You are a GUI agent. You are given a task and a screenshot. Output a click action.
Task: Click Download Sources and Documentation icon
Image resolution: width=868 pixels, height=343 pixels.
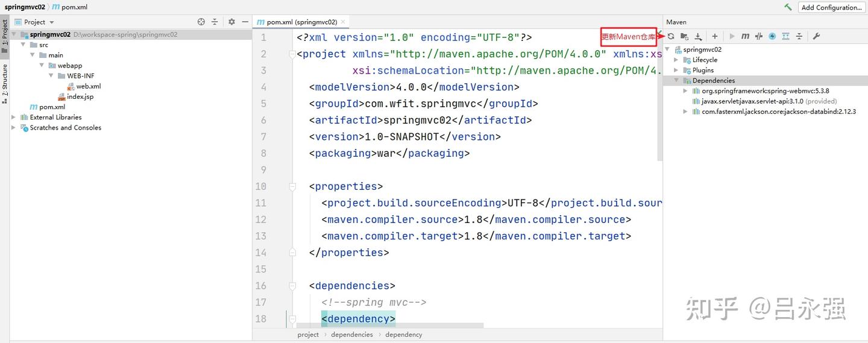coord(698,36)
